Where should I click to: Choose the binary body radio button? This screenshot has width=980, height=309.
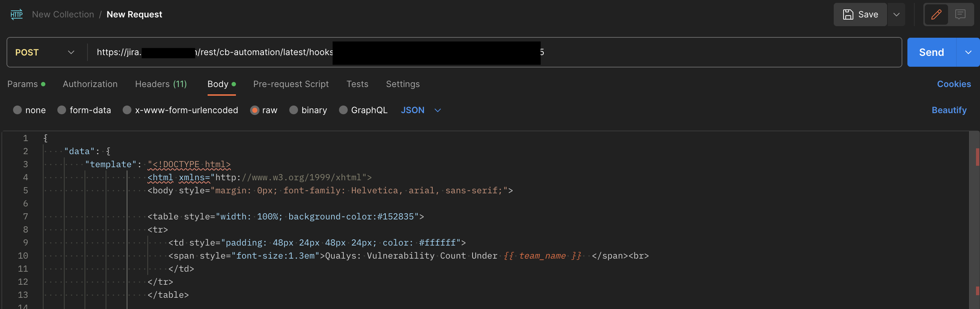293,110
